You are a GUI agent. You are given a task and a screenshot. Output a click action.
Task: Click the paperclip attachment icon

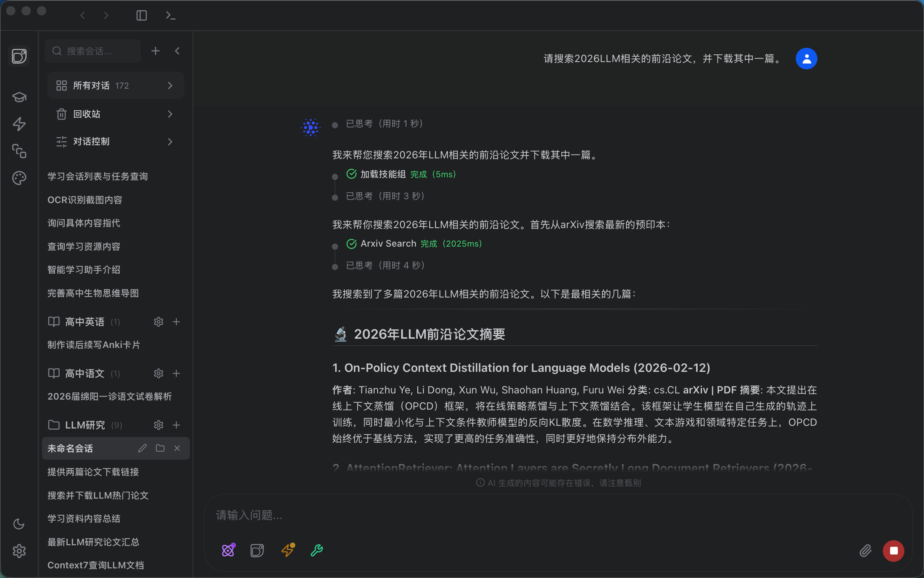pyautogui.click(x=865, y=551)
